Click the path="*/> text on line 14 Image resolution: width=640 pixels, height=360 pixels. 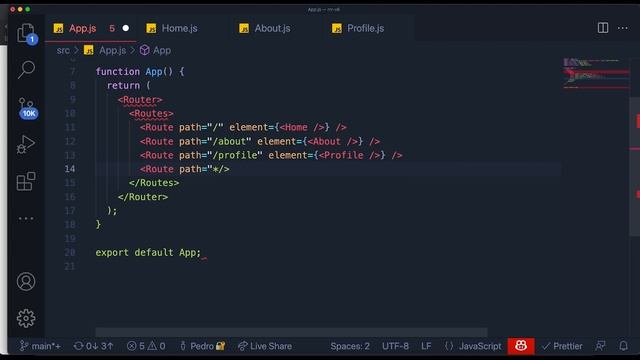(x=204, y=169)
